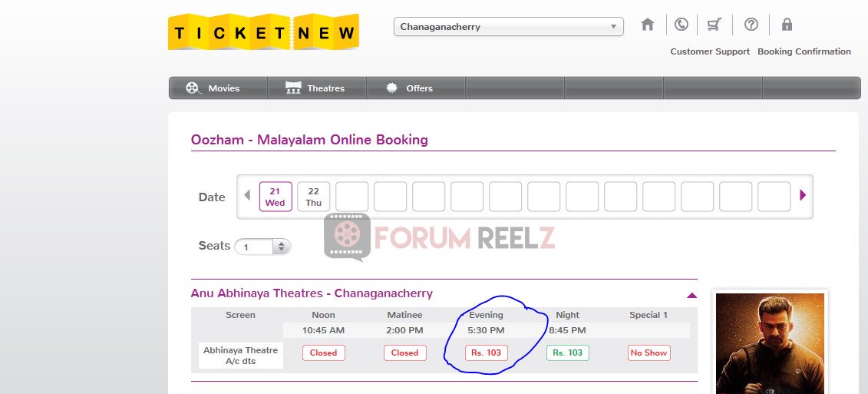
Task: Go to previous dates with left arrow
Action: [247, 195]
